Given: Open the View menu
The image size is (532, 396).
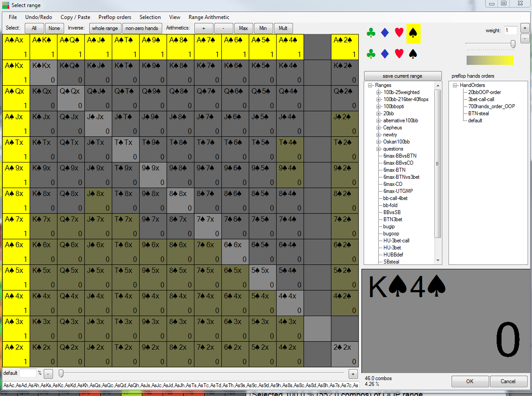Looking at the screenshot, I should point(175,17).
